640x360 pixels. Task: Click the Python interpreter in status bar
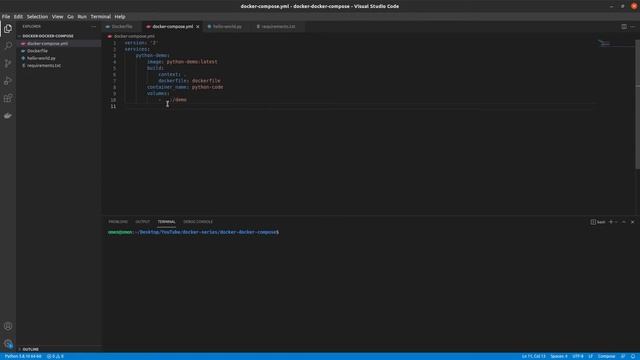[x=23, y=356]
